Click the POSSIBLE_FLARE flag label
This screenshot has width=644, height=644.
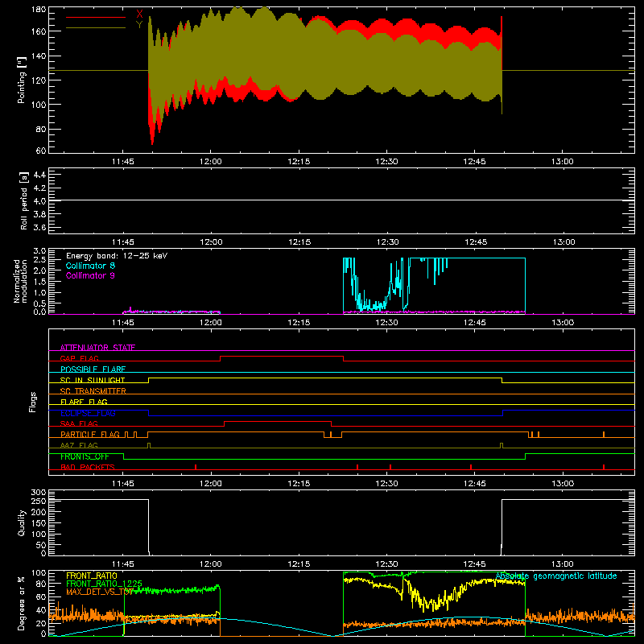pos(93,369)
